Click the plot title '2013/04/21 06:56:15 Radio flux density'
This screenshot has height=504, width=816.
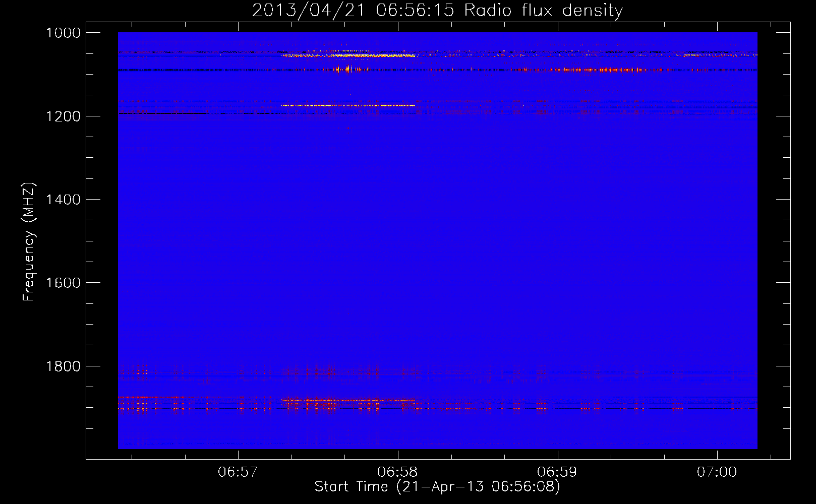coord(437,11)
